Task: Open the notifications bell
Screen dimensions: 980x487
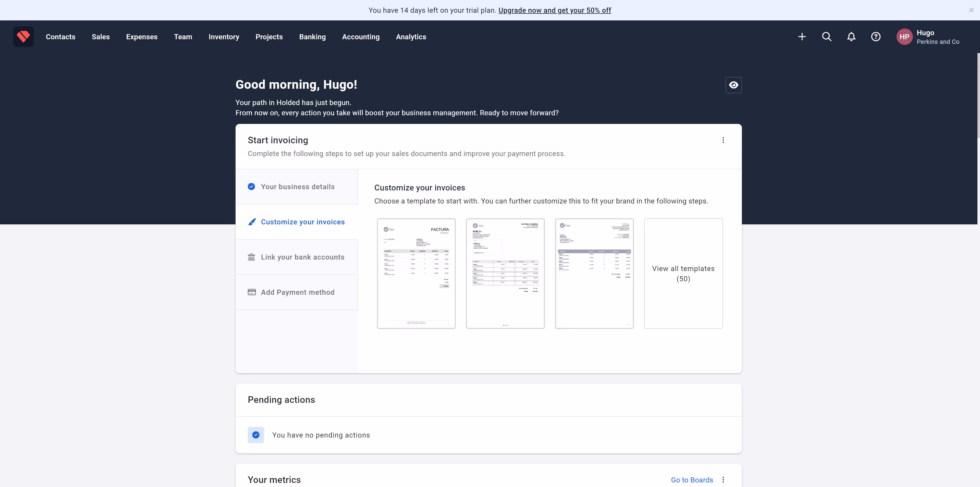Action: pyautogui.click(x=851, y=36)
